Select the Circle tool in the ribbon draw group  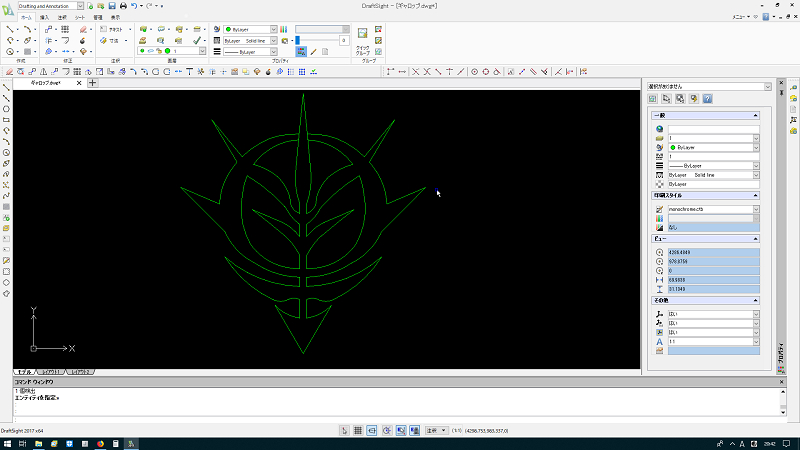point(10,52)
